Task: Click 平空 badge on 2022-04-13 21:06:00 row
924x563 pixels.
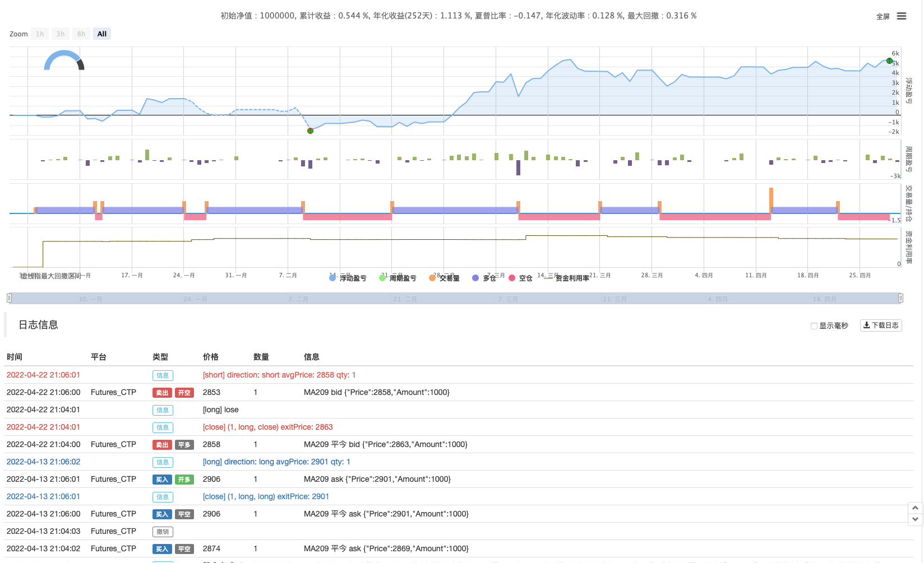Action: point(184,514)
